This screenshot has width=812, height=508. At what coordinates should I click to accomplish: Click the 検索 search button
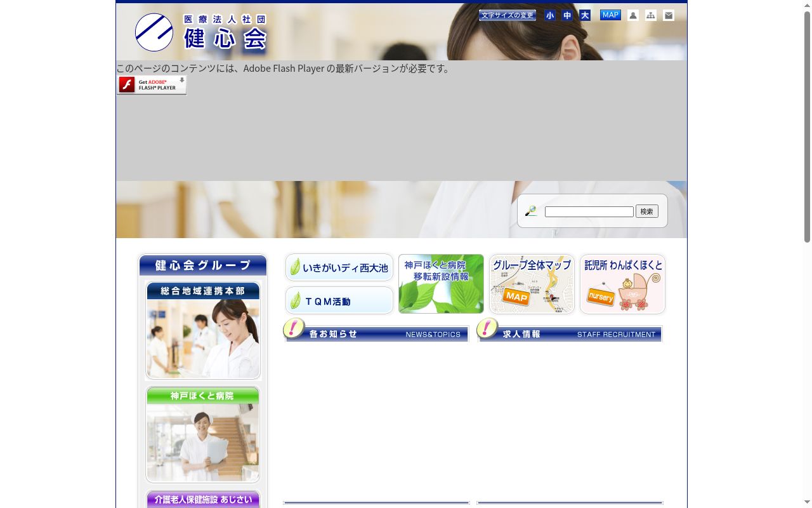tap(647, 211)
